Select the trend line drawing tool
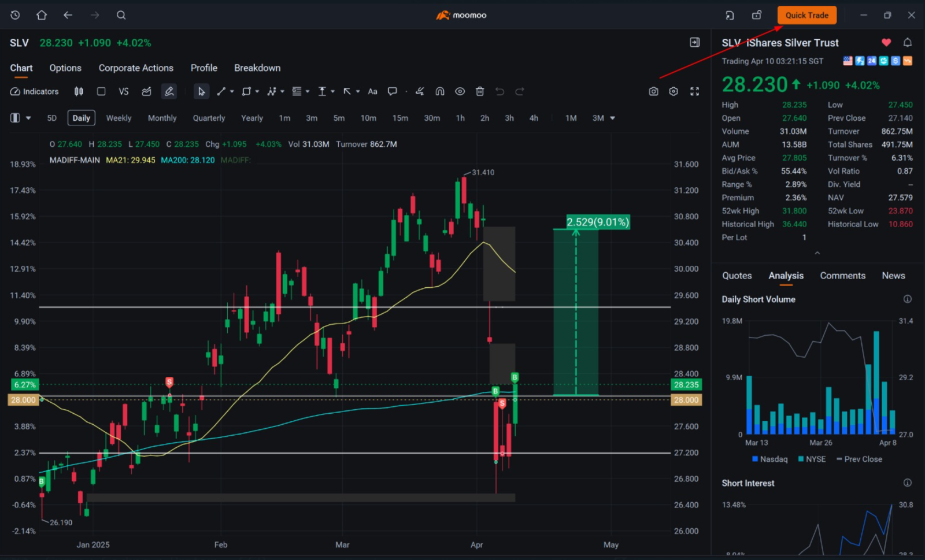This screenshot has width=925, height=560. coord(221,91)
